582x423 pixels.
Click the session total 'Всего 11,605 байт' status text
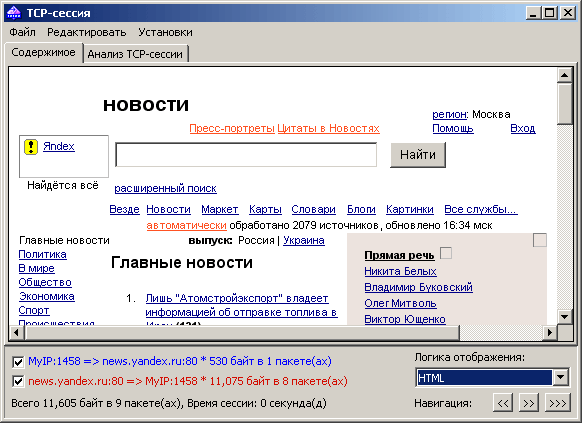coord(169,403)
